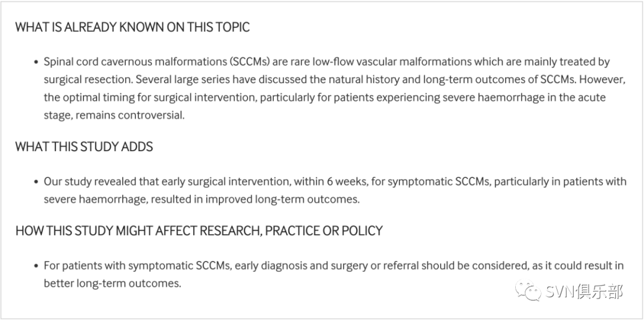The image size is (644, 320).
Task: Click the bullet before 'Our study revealed'
Action: tap(36, 181)
